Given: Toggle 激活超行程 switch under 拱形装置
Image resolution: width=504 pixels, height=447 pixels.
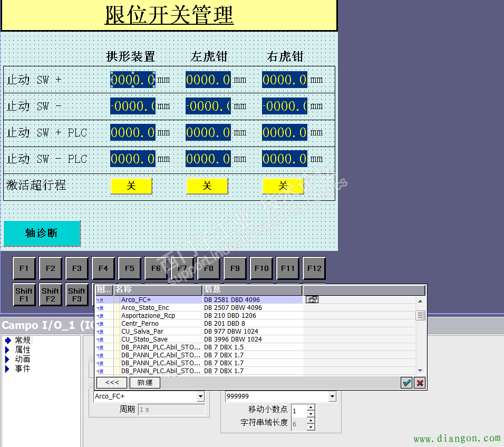Looking at the screenshot, I should (x=131, y=186).
